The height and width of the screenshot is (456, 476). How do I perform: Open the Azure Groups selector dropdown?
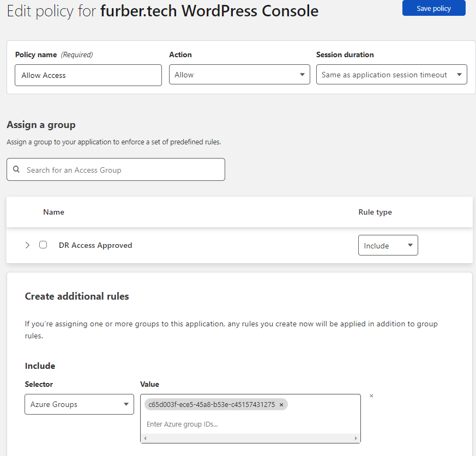(79, 404)
